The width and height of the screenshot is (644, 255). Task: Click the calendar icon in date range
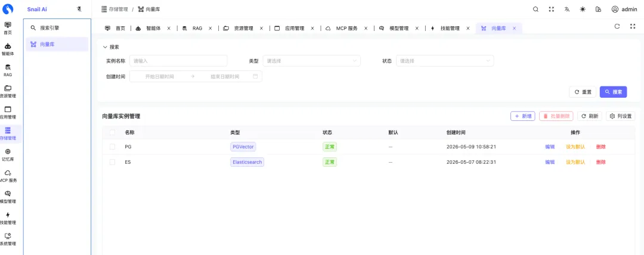(x=255, y=76)
